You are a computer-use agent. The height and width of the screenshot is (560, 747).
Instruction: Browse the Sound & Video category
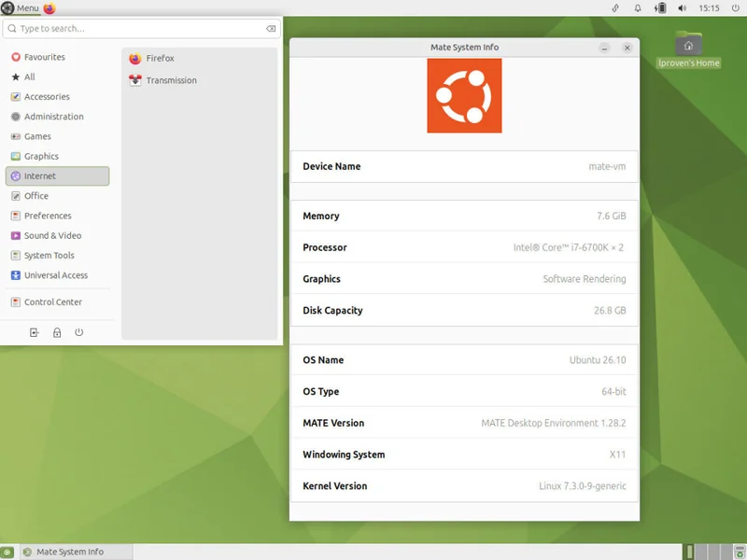coord(58,236)
